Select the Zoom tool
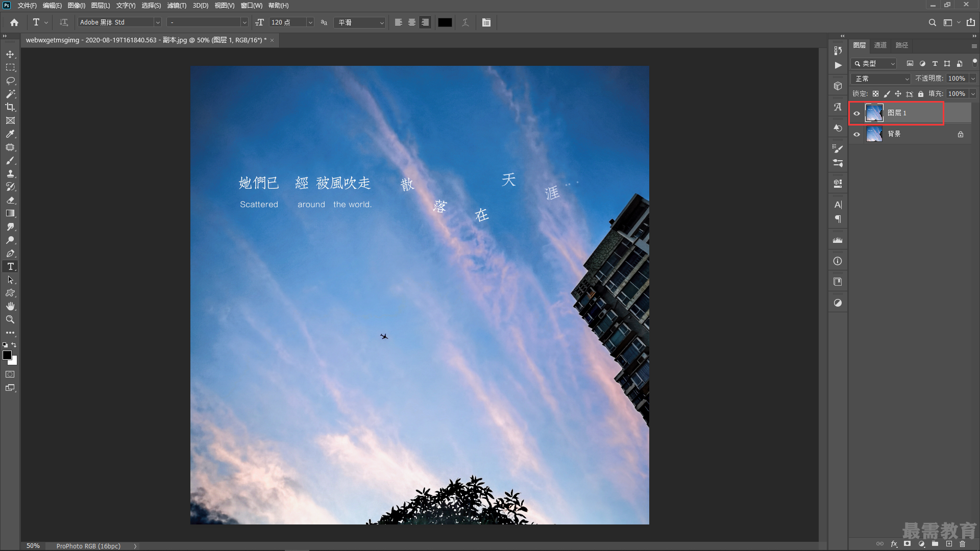This screenshot has height=551, width=980. [x=10, y=319]
